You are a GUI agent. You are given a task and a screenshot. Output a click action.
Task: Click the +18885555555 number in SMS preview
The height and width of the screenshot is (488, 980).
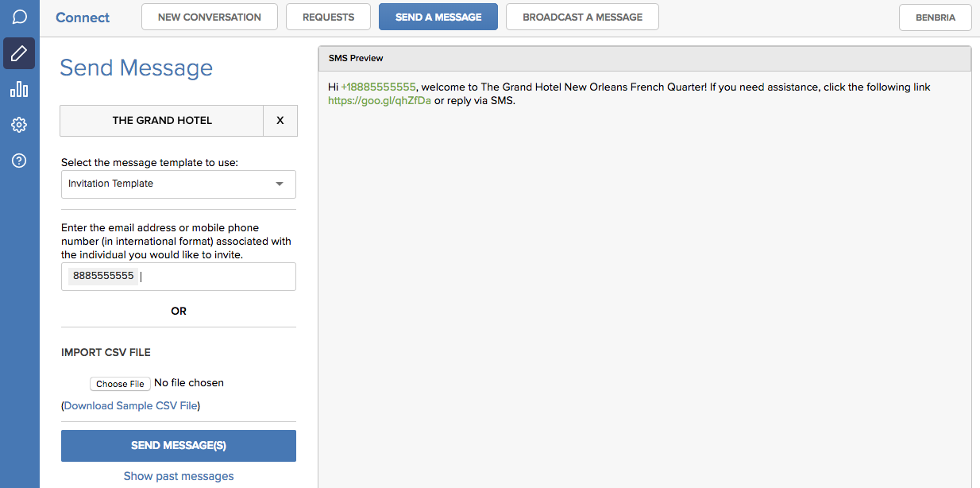pyautogui.click(x=378, y=87)
